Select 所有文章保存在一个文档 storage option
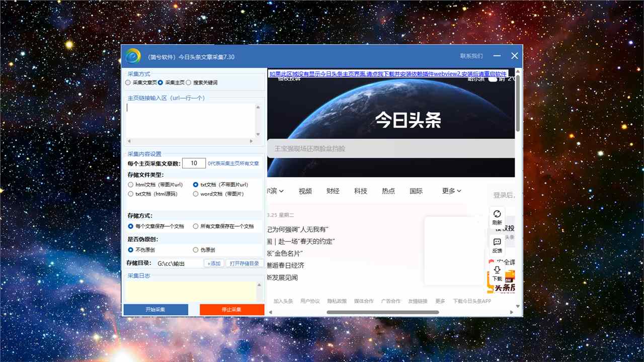The height and width of the screenshot is (362, 644). (196, 226)
